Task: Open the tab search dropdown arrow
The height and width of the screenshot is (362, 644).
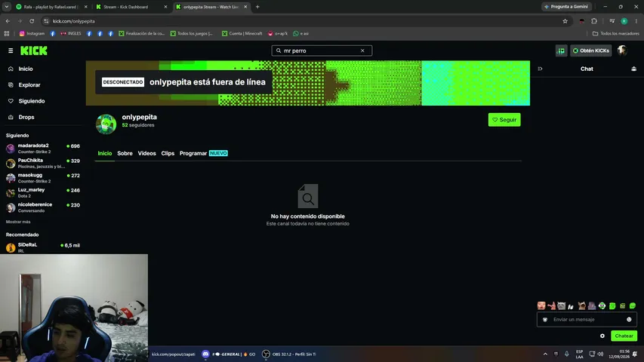Action: pos(7,7)
